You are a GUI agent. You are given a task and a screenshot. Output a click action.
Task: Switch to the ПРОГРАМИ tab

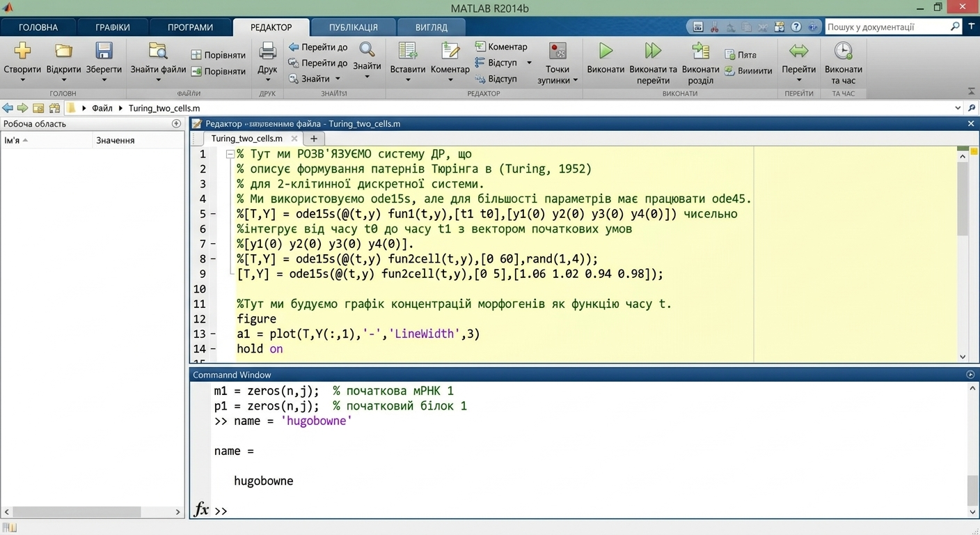(x=190, y=27)
